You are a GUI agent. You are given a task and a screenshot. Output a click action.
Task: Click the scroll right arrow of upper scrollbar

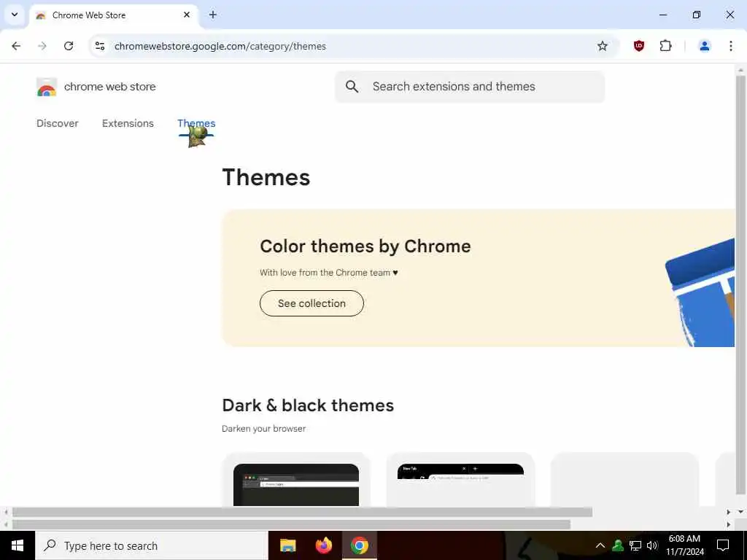click(728, 513)
